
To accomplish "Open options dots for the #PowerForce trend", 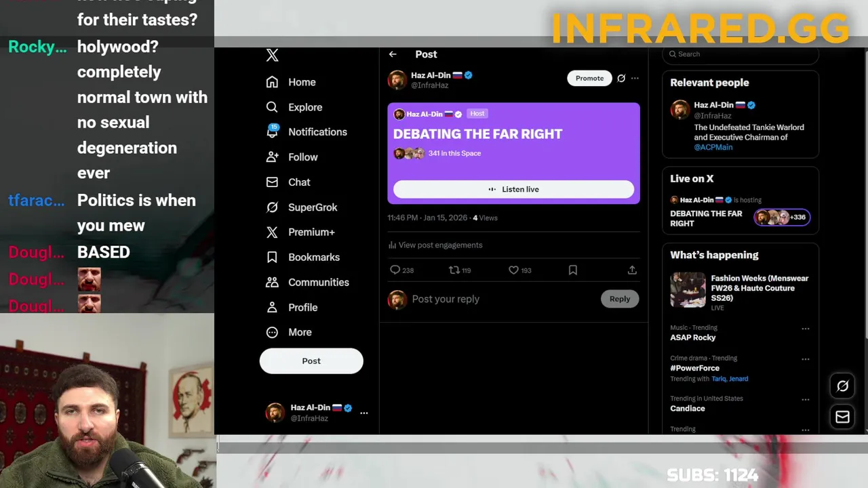I will click(806, 359).
